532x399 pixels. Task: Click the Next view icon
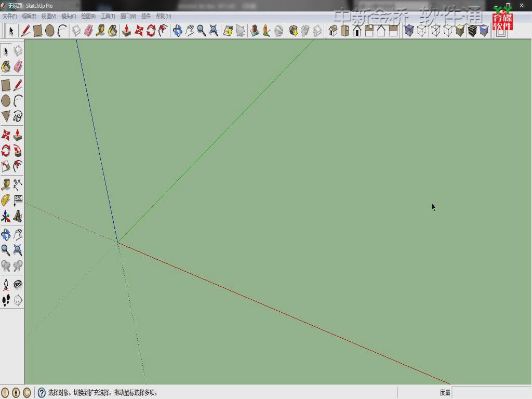coord(18,265)
